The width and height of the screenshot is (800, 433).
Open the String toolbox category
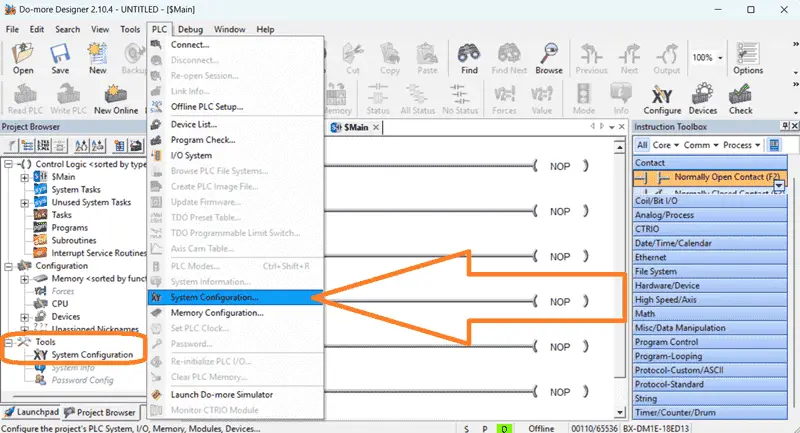pos(710,398)
